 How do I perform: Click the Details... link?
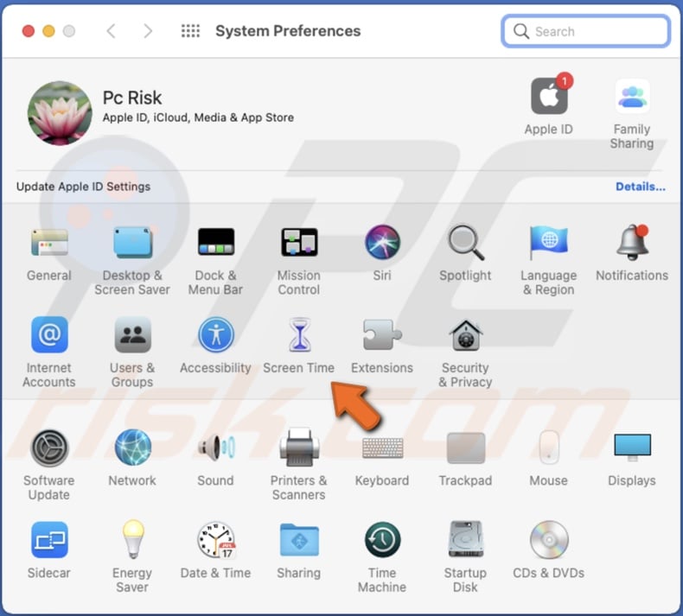[641, 187]
